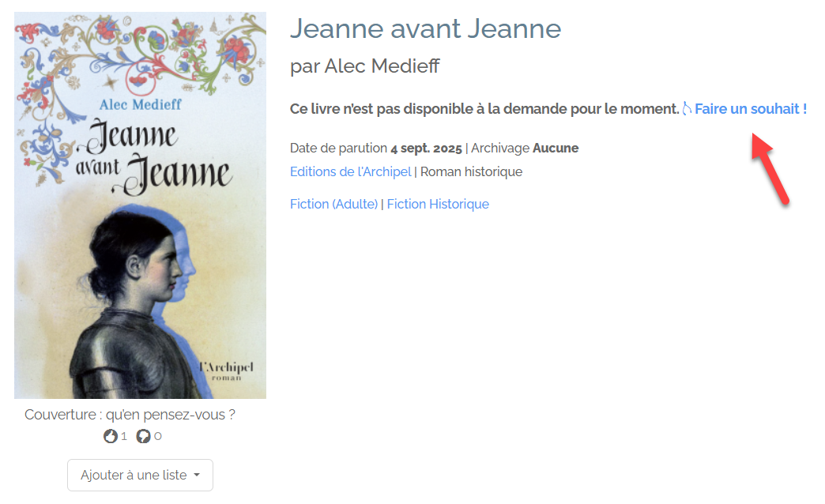Click the thumbs down cover vote icon
This screenshot has height=504, width=825.
(143, 436)
